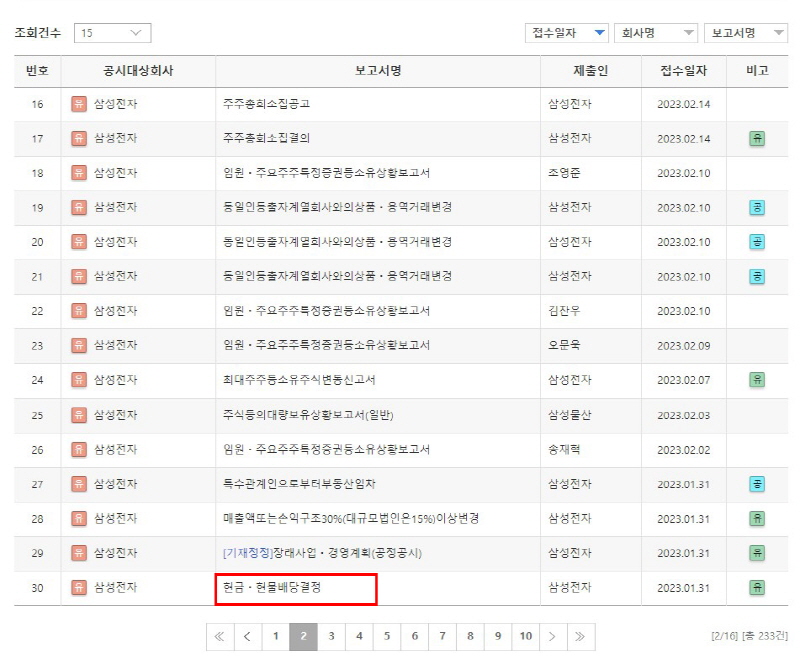Go to the previous page
Viewport: 800px width, 661px height.
(248, 637)
